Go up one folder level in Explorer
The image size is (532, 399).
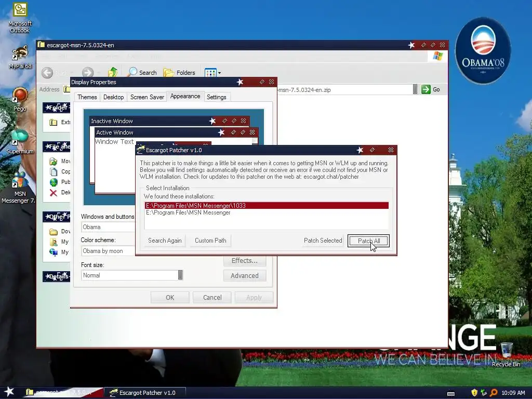pos(113,72)
